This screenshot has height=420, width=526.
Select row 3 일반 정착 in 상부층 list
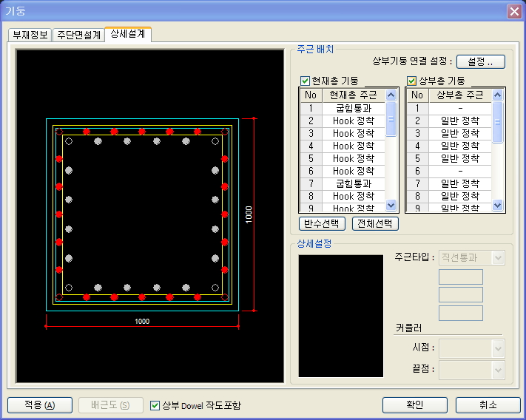[460, 133]
